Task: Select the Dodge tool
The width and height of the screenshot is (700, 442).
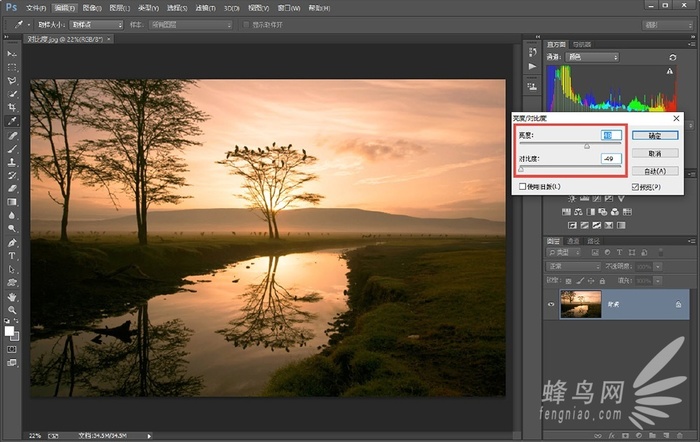Action: click(x=12, y=228)
